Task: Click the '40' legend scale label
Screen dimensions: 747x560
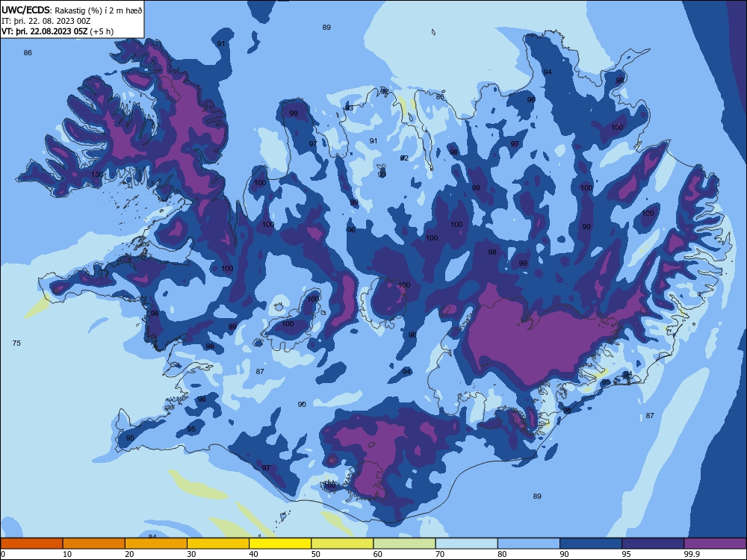Action: pos(254,554)
